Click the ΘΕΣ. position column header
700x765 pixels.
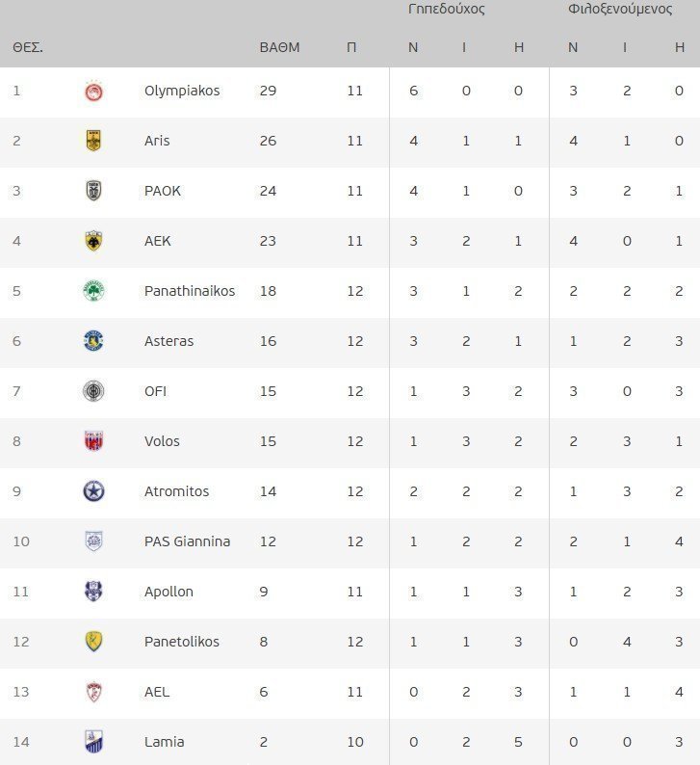tap(28, 47)
